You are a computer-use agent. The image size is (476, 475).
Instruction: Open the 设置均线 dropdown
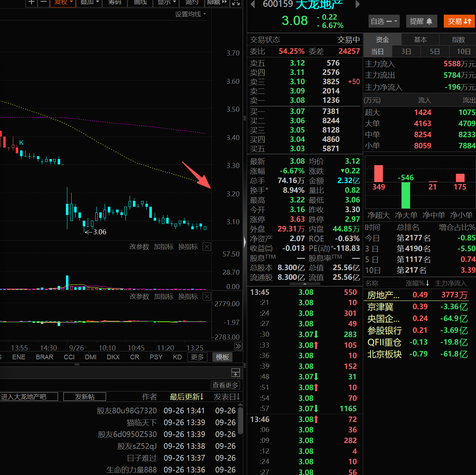tap(191, 14)
